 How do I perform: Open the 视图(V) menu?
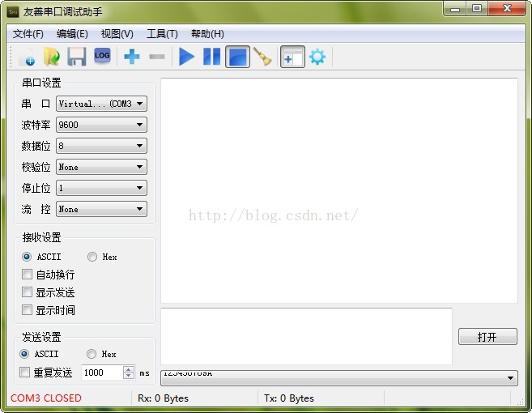[117, 34]
